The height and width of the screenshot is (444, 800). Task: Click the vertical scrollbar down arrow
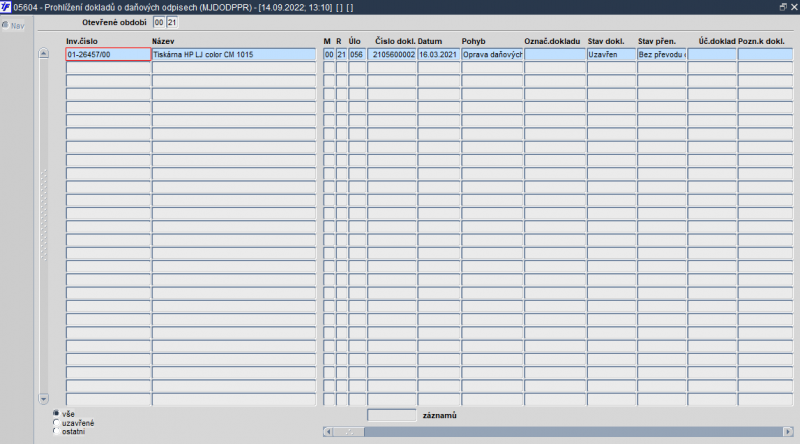43,399
